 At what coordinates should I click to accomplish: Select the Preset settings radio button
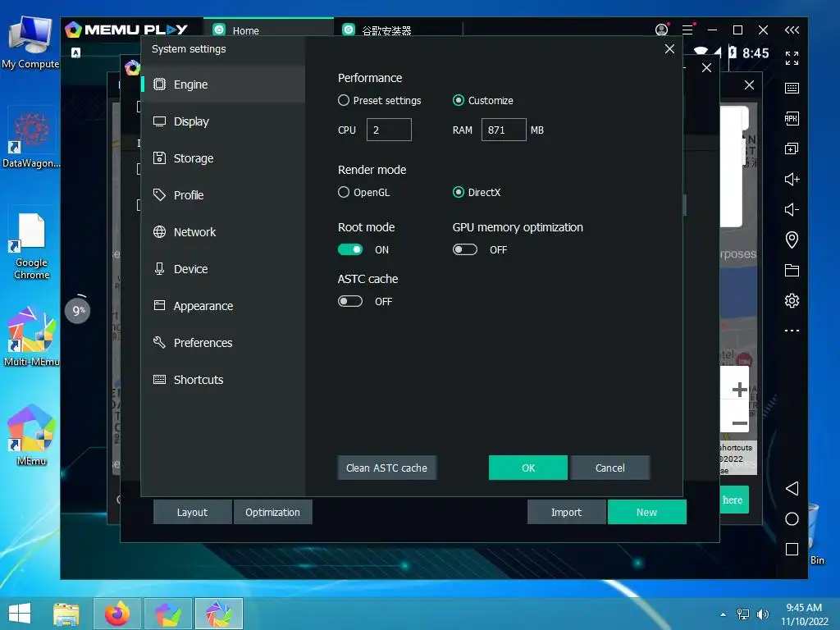[344, 100]
